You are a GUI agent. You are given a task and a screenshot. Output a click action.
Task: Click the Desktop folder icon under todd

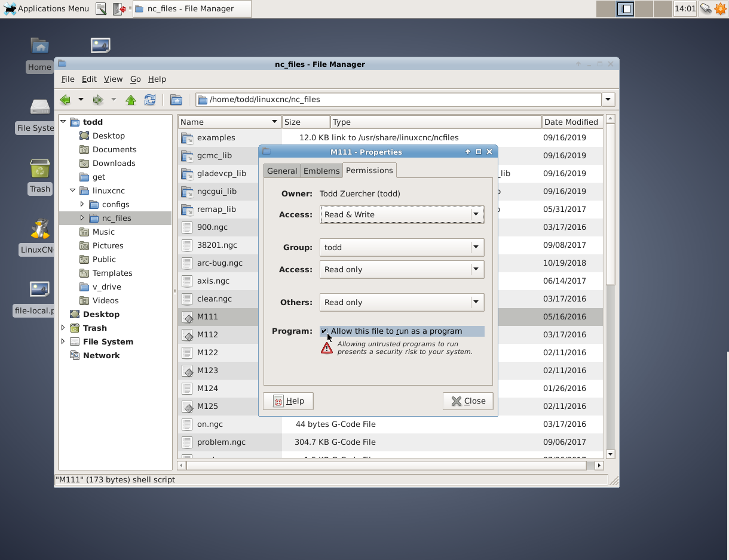(x=84, y=136)
